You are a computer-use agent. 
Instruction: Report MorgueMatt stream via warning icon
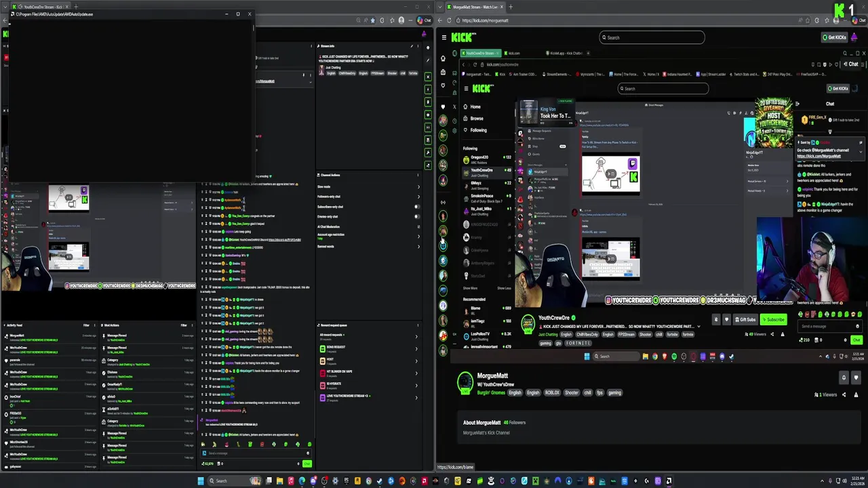click(x=856, y=394)
